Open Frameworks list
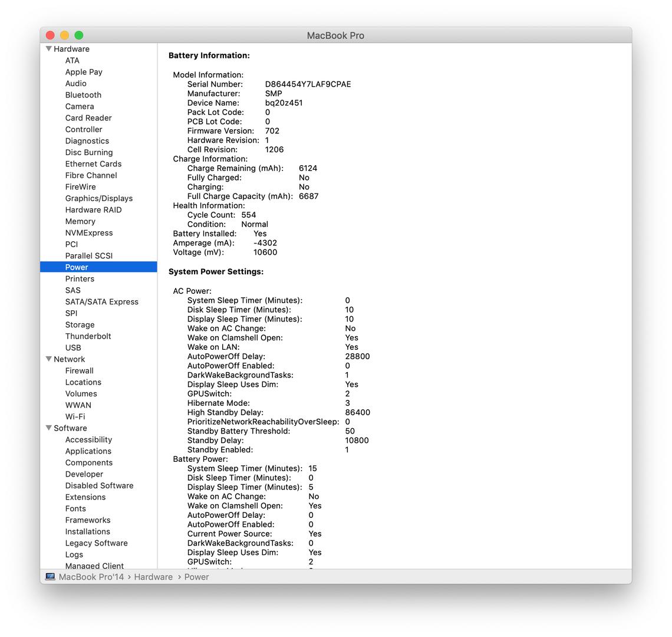 87,520
